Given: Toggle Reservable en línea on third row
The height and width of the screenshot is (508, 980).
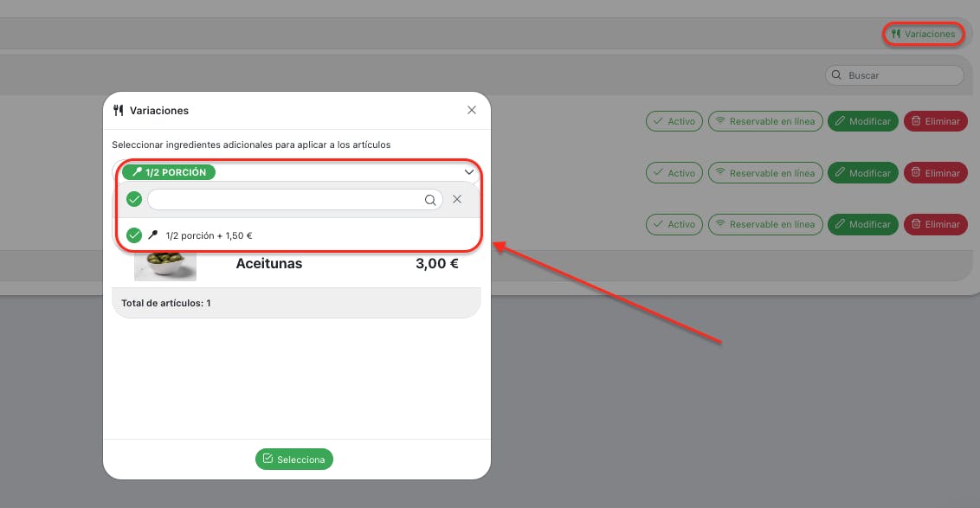Looking at the screenshot, I should tap(765, 224).
